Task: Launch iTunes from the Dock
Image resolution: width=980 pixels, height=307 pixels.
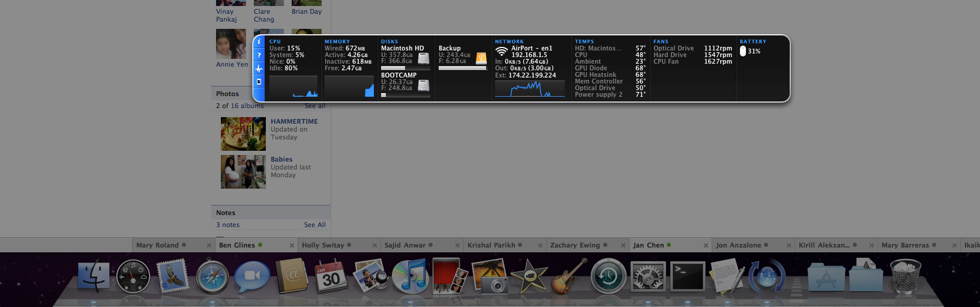Action: (x=410, y=277)
